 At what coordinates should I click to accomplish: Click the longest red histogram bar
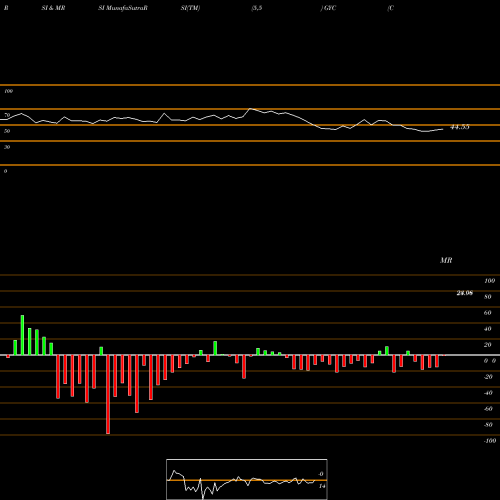pos(108,394)
